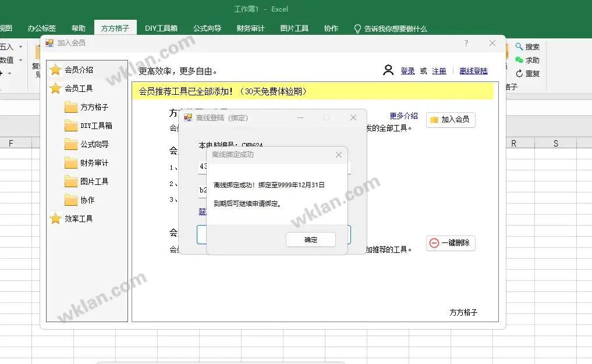The width and height of the screenshot is (592, 364).
Task: Click the folder icon beside 图片工具
Action: 71,181
